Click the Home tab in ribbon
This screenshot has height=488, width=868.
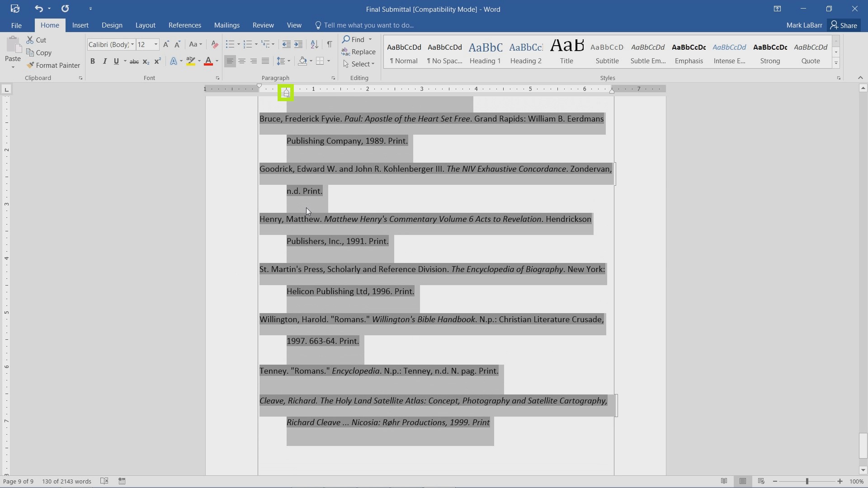point(49,25)
